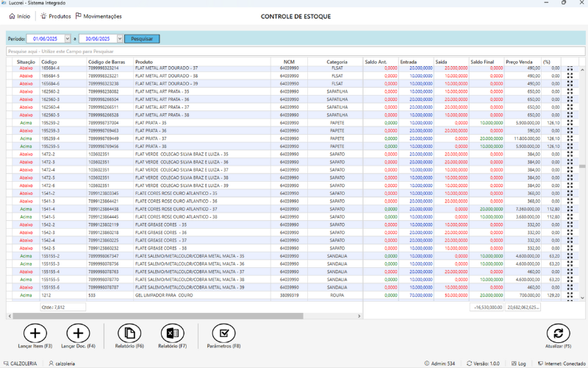588x368 pixels.
Task: Go to Início home
Action: [x=20, y=16]
